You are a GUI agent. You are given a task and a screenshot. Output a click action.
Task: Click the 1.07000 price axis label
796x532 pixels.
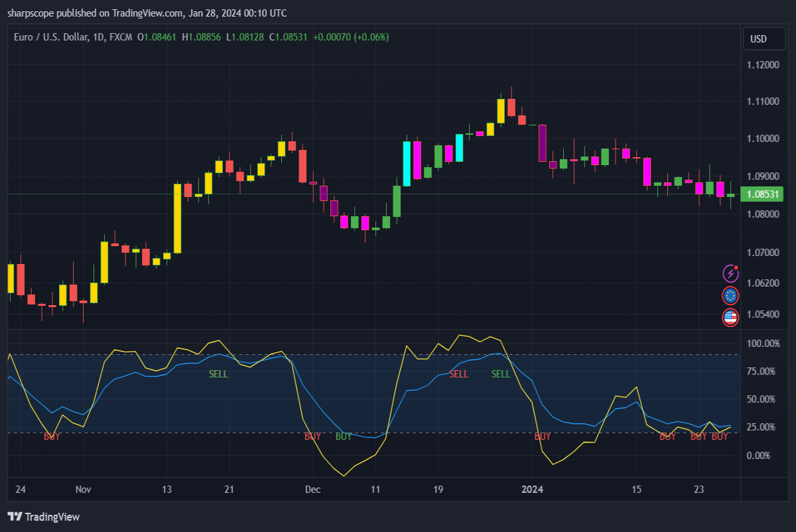pos(763,253)
